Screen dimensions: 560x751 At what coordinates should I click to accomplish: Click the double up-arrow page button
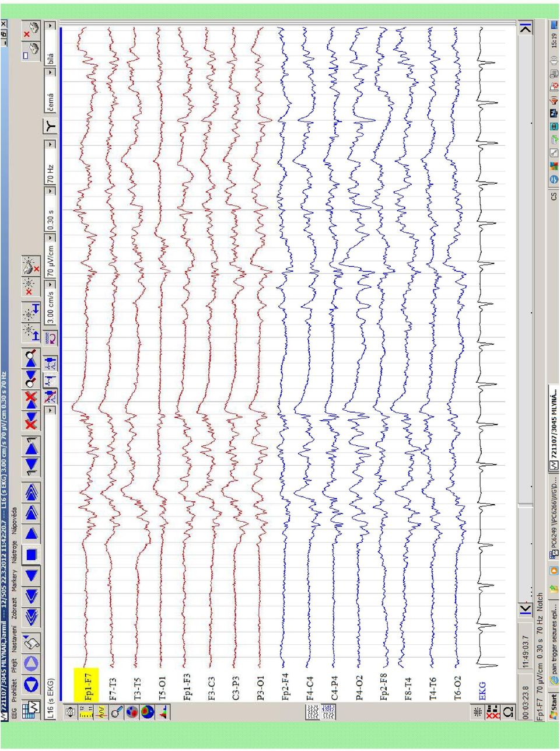coord(31,512)
